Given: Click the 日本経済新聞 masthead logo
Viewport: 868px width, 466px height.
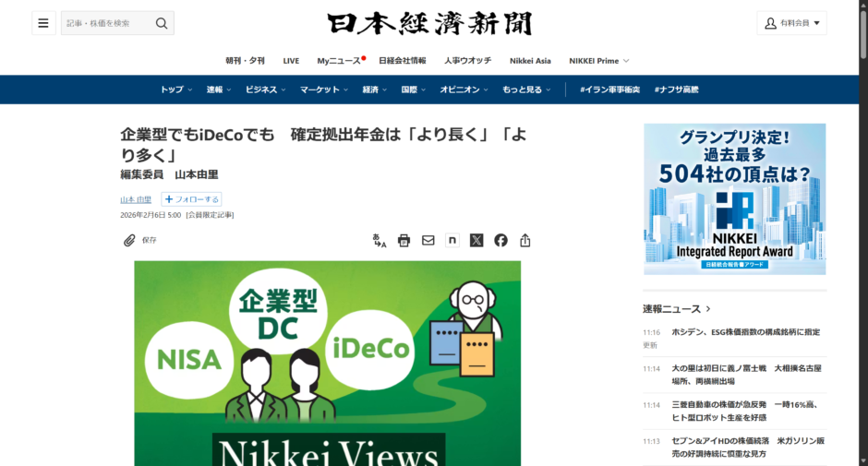Looking at the screenshot, I should click(429, 24).
